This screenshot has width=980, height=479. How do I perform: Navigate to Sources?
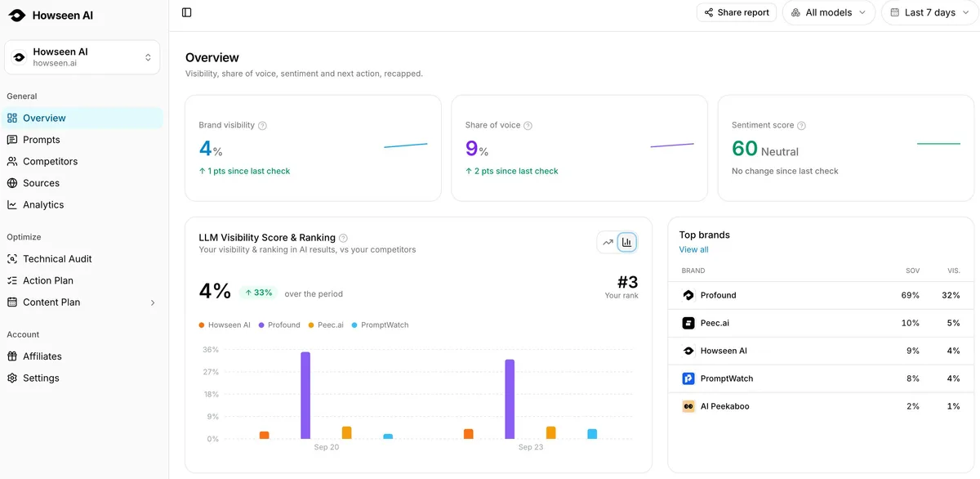82,183
